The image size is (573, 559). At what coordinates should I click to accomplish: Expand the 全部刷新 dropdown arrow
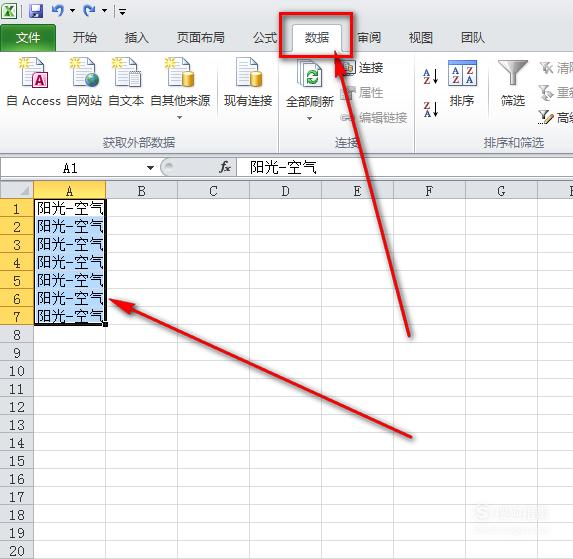tap(310, 118)
